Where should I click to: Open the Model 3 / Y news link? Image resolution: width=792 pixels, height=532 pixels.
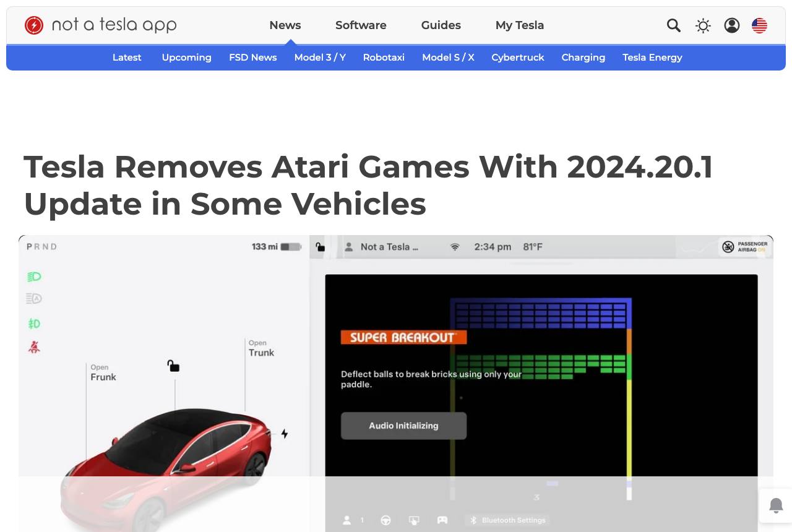click(320, 58)
